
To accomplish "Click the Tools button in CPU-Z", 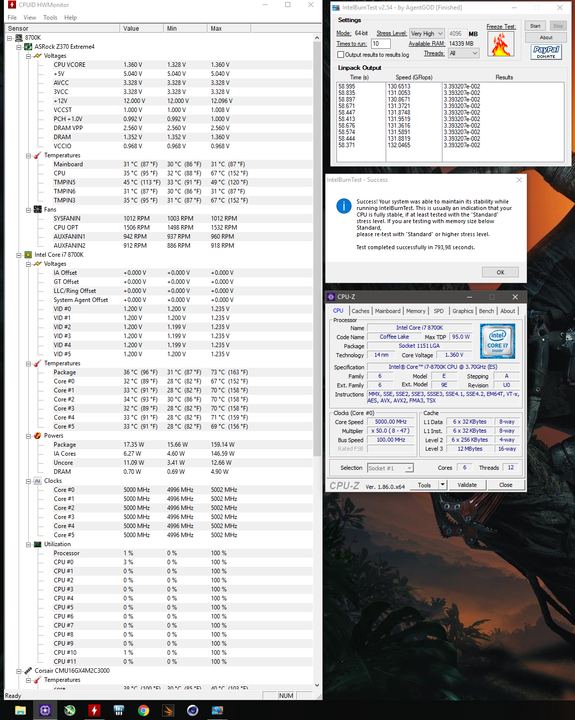I will (424, 484).
